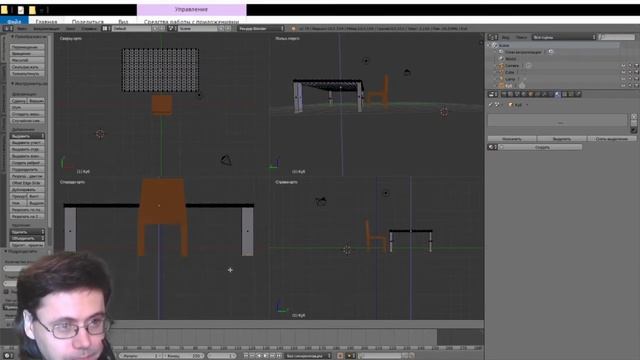
Task: Open the Вид menu in outliner header
Action: [505, 37]
